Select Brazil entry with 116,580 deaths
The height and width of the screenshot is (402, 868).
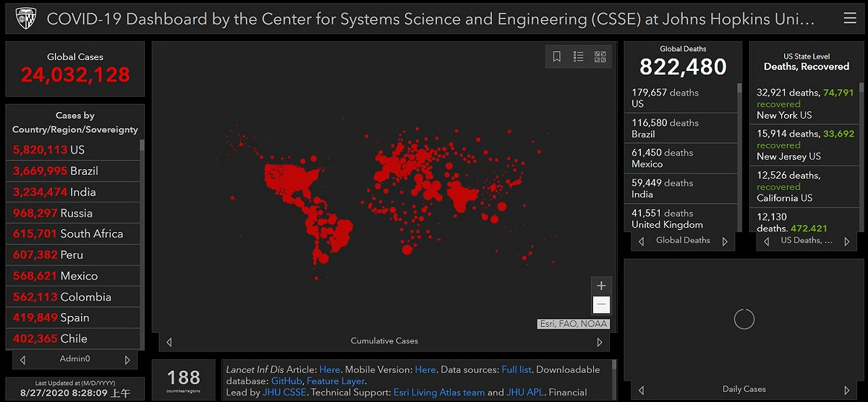pyautogui.click(x=681, y=129)
